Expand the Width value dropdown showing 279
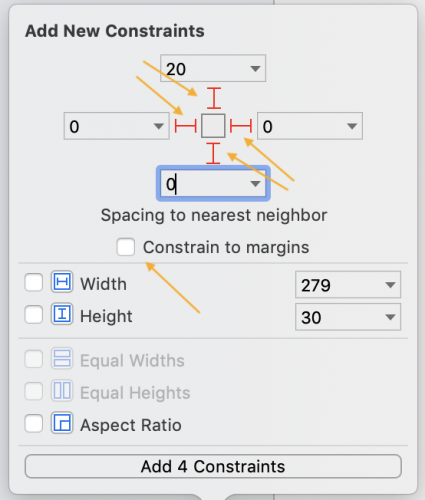 pos(348,285)
